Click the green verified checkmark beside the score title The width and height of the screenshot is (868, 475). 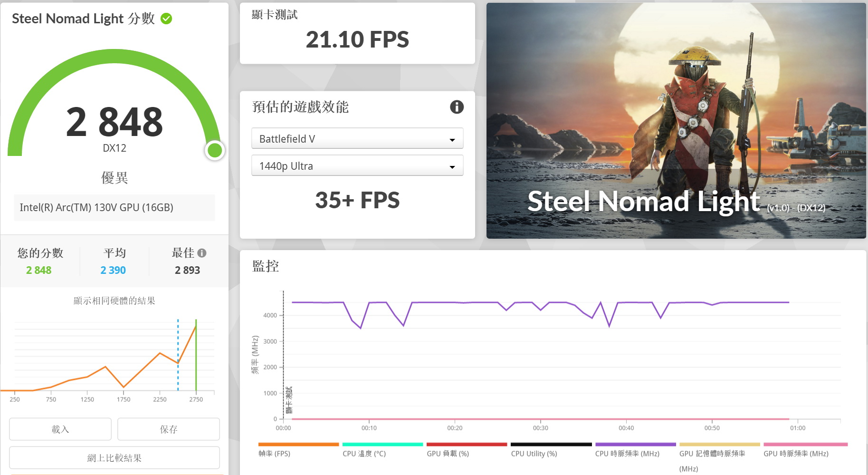tap(166, 19)
